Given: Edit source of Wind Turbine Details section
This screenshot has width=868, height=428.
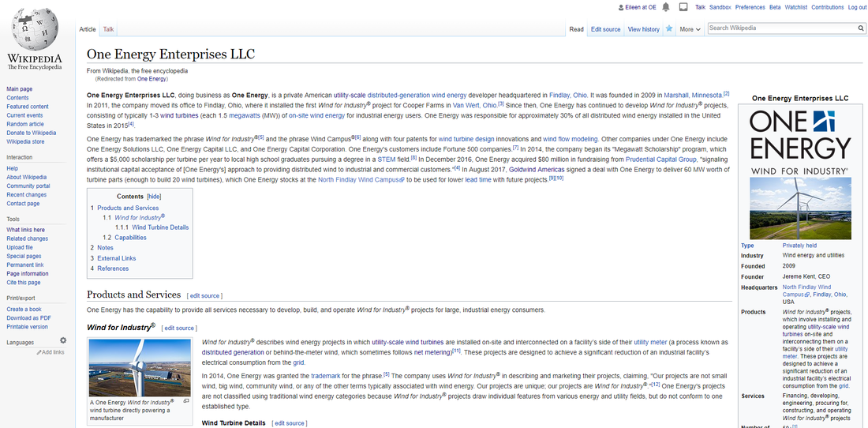Looking at the screenshot, I should click(290, 423).
